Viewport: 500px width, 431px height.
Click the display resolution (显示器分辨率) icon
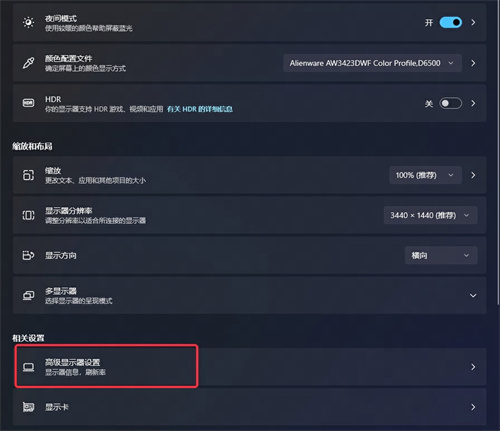click(28, 215)
